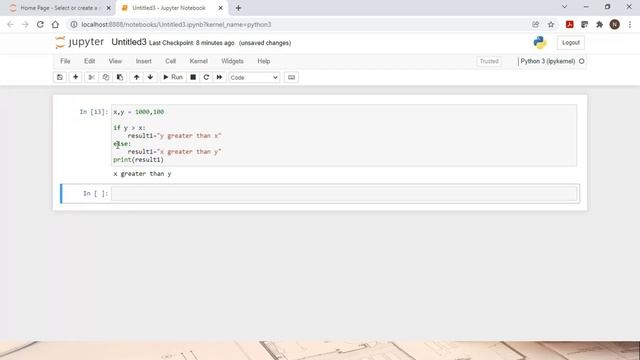Click the code cell containing x,y = 1000,100
The height and width of the screenshot is (360, 640).
pos(344,136)
